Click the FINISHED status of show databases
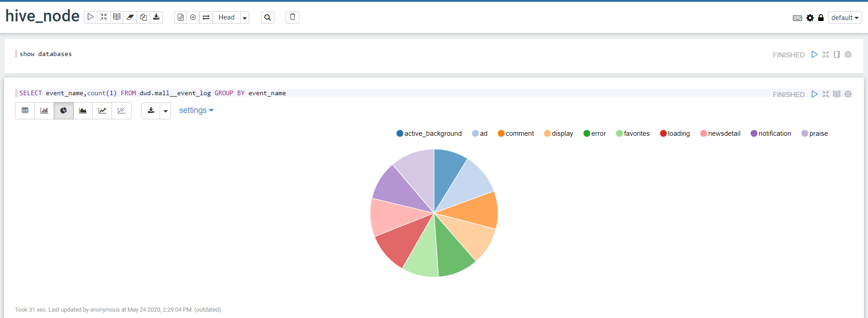The height and width of the screenshot is (318, 868). pyautogui.click(x=788, y=55)
